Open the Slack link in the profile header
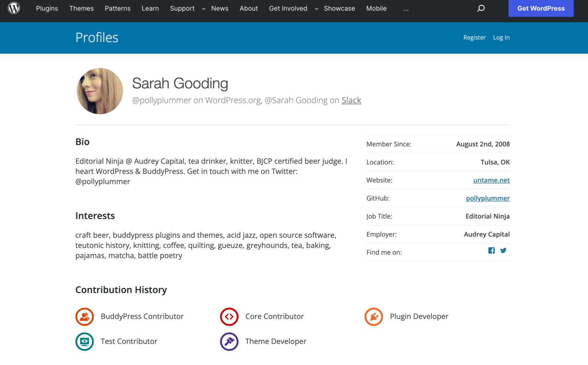 pyautogui.click(x=351, y=100)
